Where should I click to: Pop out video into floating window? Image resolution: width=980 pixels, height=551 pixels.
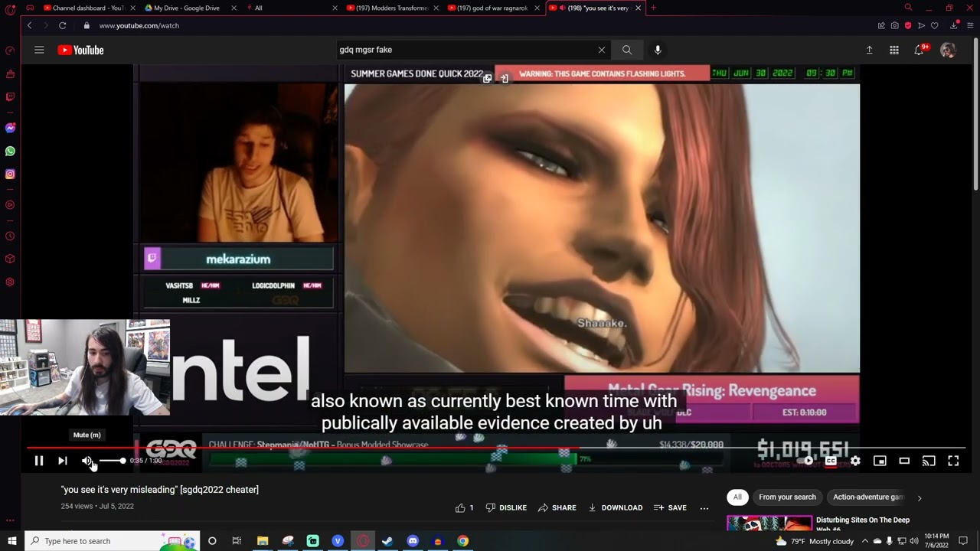487,78
